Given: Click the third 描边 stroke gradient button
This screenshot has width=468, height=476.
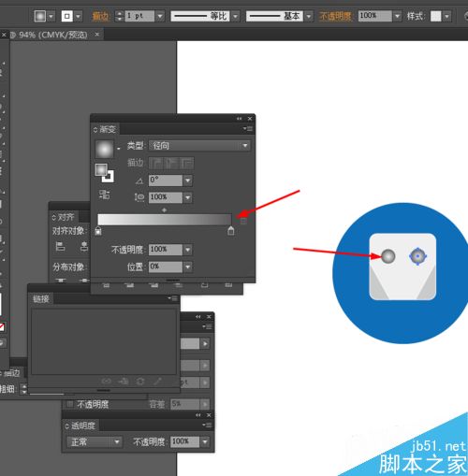Looking at the screenshot, I should 186,163.
